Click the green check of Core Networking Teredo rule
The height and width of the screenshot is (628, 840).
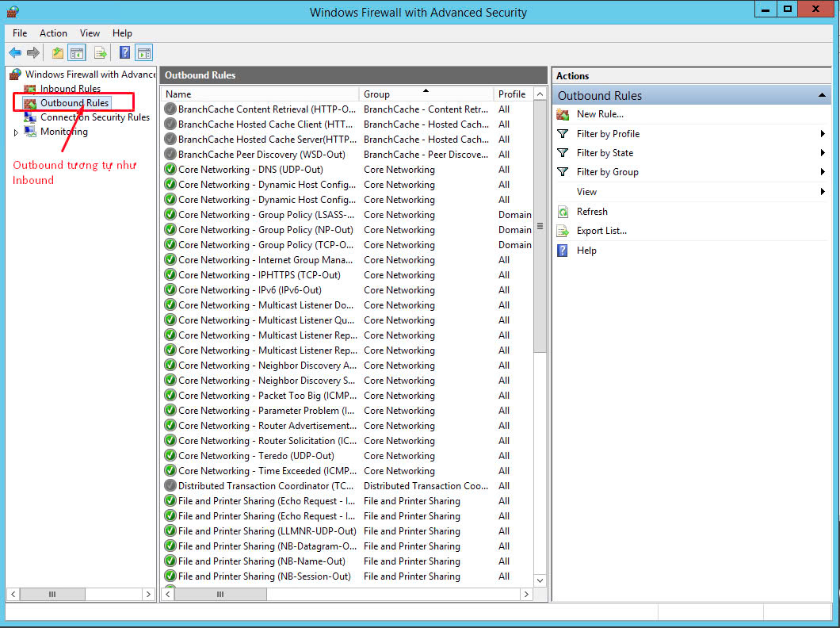pos(170,455)
